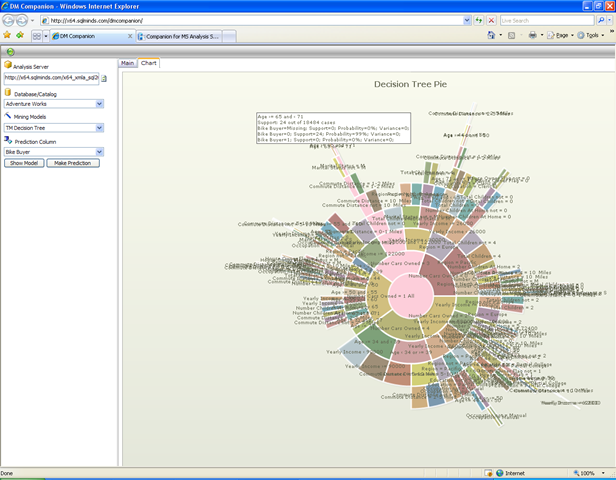616x480 pixels.
Task: Expand the address bar history dropdown
Action: (x=467, y=20)
